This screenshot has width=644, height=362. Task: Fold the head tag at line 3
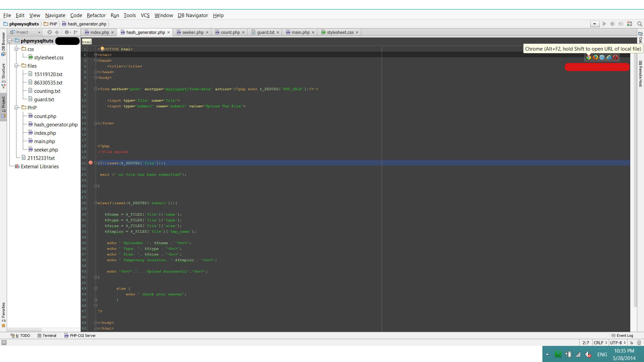[96, 61]
